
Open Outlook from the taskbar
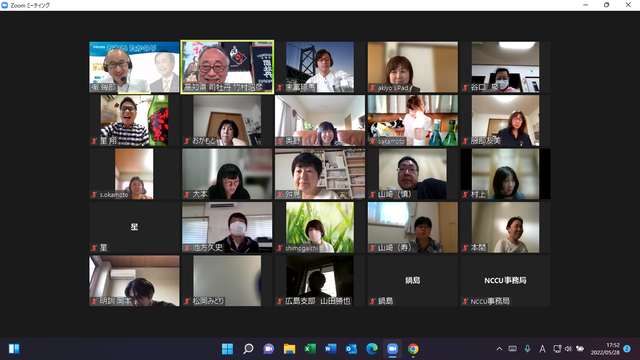[351, 349]
